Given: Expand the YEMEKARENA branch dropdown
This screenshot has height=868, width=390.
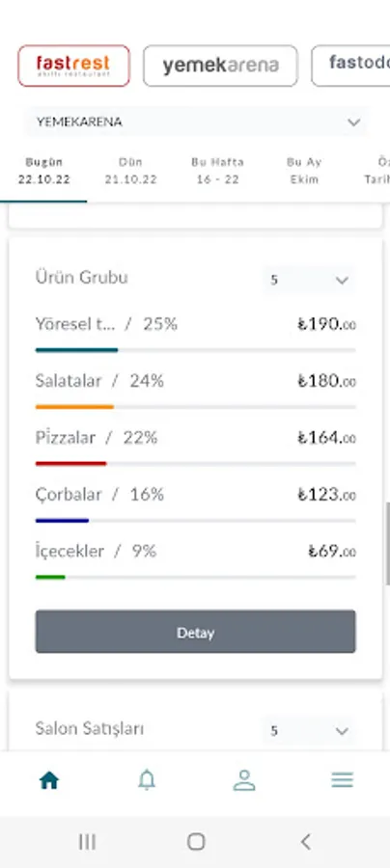Looking at the screenshot, I should point(196,122).
